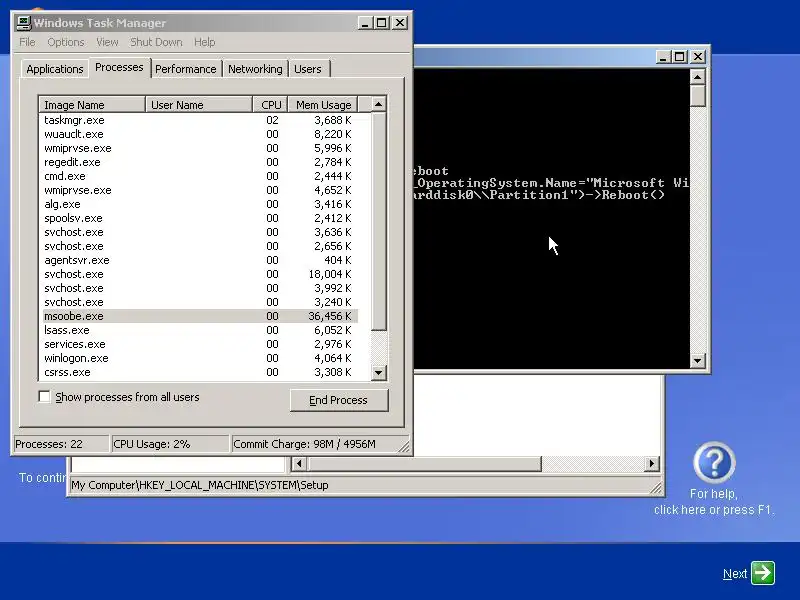This screenshot has width=800, height=600.
Task: Select the msoobe.exe process row
Action: 200,316
